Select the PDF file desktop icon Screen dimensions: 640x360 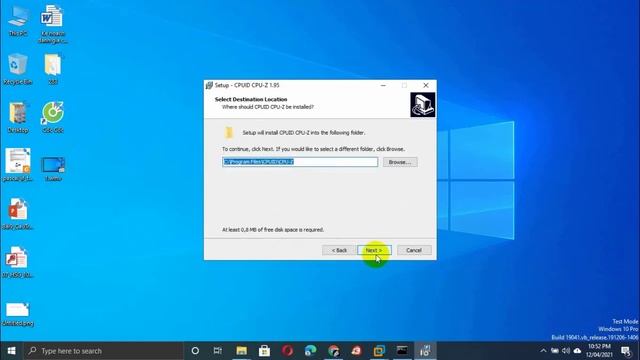click(18, 262)
